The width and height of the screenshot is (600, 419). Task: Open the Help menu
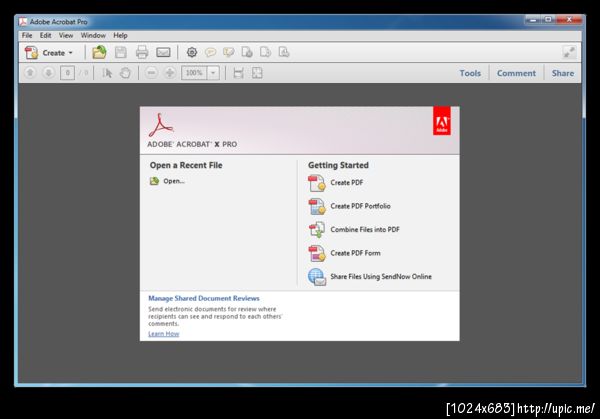point(120,36)
